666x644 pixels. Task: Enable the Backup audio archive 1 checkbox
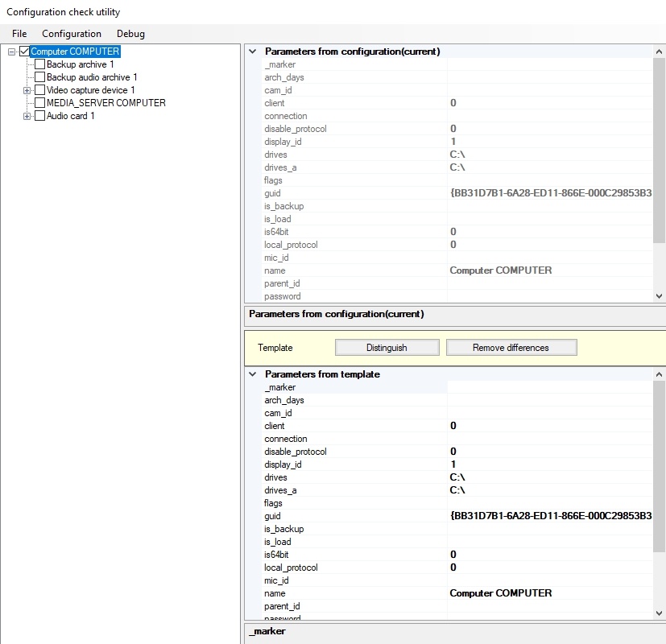39,77
